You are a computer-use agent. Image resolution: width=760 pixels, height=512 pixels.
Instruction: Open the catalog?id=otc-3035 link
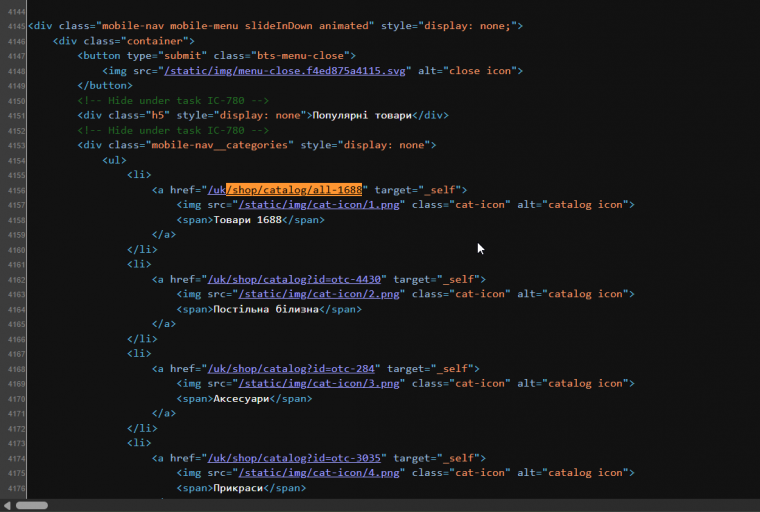294,458
